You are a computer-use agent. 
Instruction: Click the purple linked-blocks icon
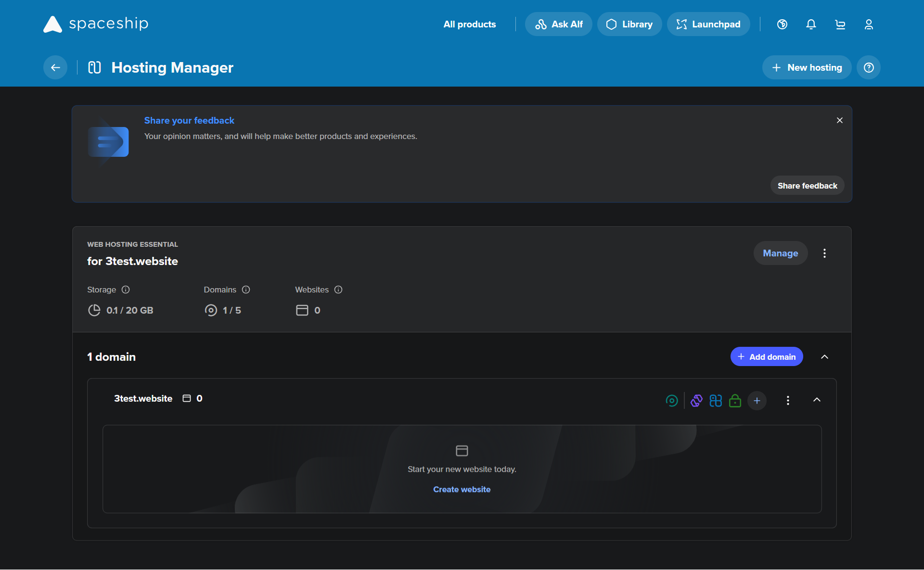(x=696, y=400)
